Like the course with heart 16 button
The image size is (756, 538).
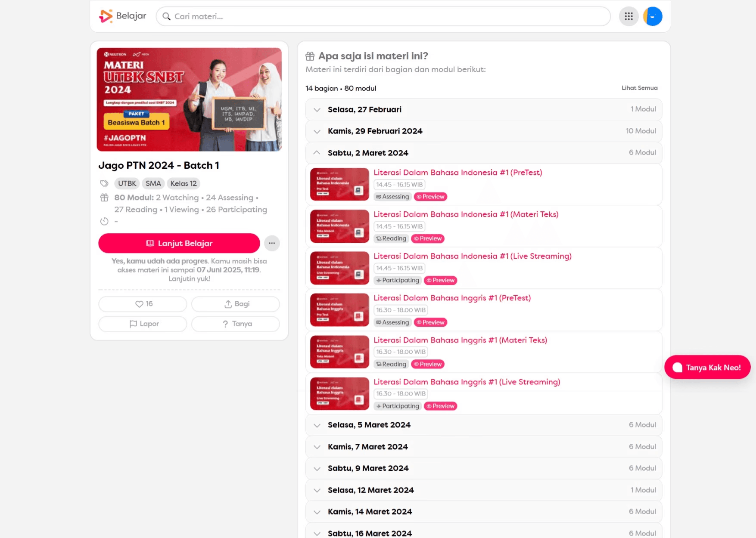(x=143, y=304)
